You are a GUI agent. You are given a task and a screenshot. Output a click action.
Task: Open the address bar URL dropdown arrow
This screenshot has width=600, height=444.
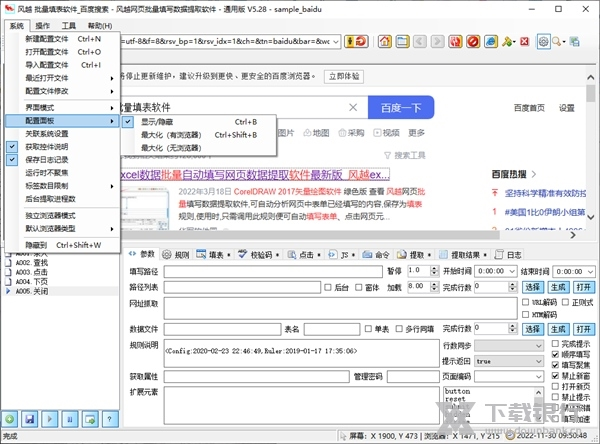pyautogui.click(x=336, y=41)
